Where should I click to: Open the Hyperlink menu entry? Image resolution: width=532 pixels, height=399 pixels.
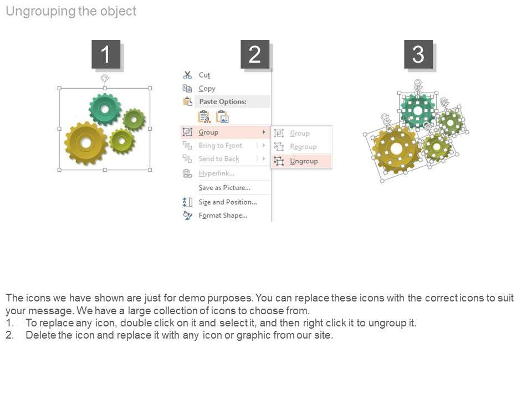[216, 173]
